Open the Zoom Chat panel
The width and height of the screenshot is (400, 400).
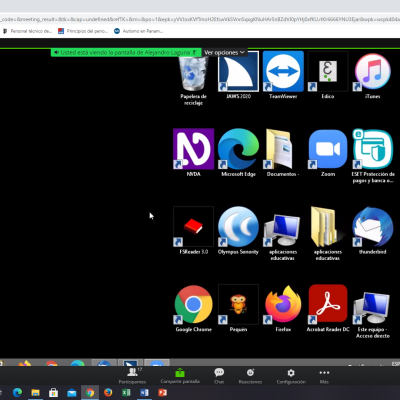(x=219, y=376)
